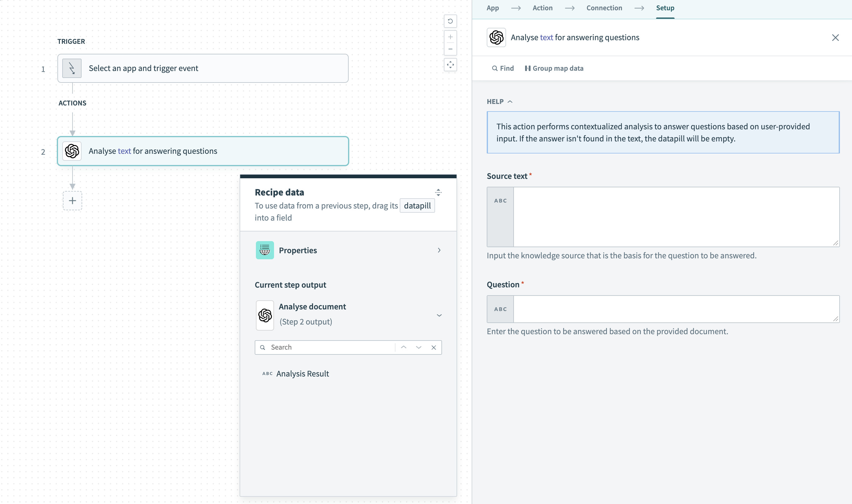The width and height of the screenshot is (852, 504).
Task: Collapse the Analyse document step output
Action: (439, 315)
